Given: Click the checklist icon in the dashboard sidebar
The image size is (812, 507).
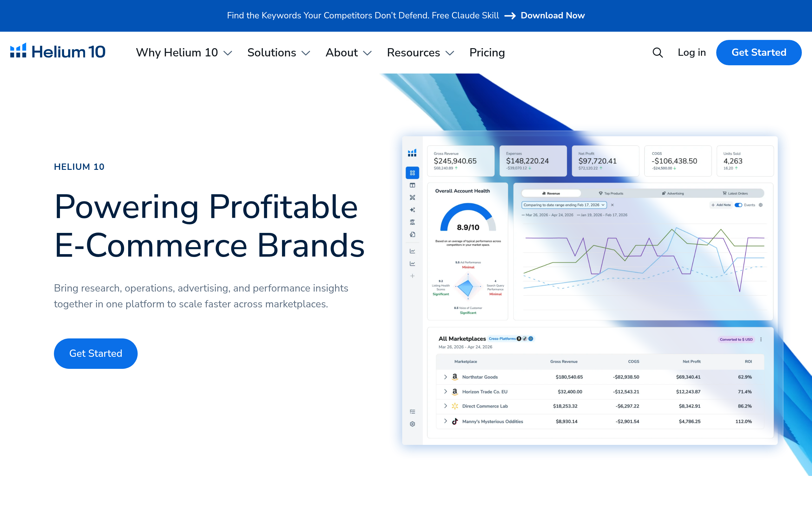Looking at the screenshot, I should [412, 411].
